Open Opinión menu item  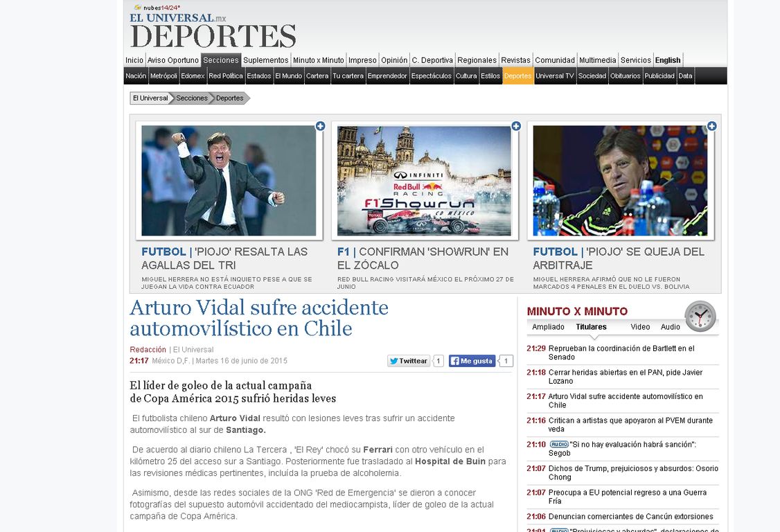394,60
